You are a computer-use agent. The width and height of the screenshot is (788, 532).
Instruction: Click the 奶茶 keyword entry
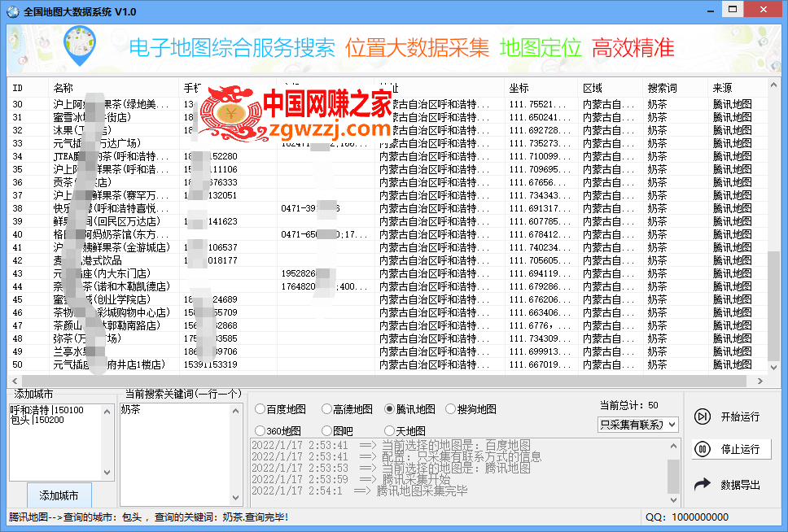[x=131, y=409]
